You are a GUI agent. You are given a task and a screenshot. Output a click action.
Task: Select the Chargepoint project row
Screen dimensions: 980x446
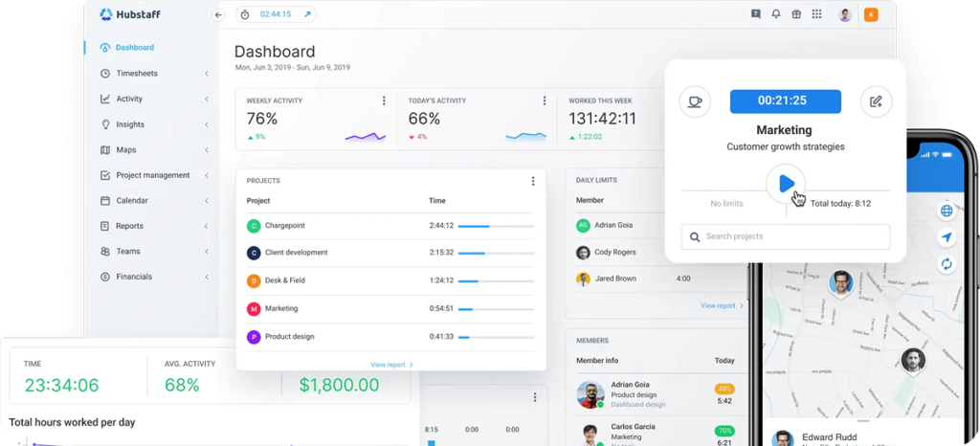tap(390, 226)
